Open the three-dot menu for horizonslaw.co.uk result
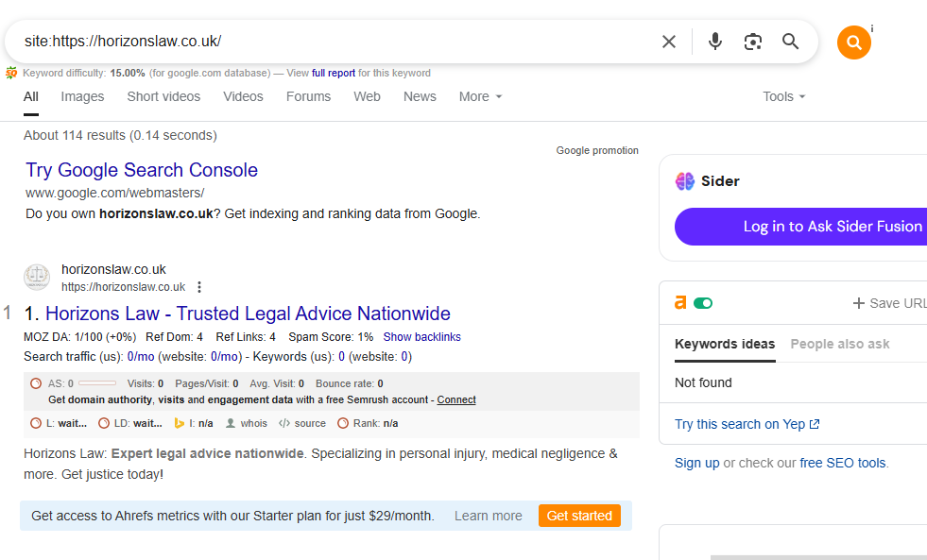 [199, 287]
